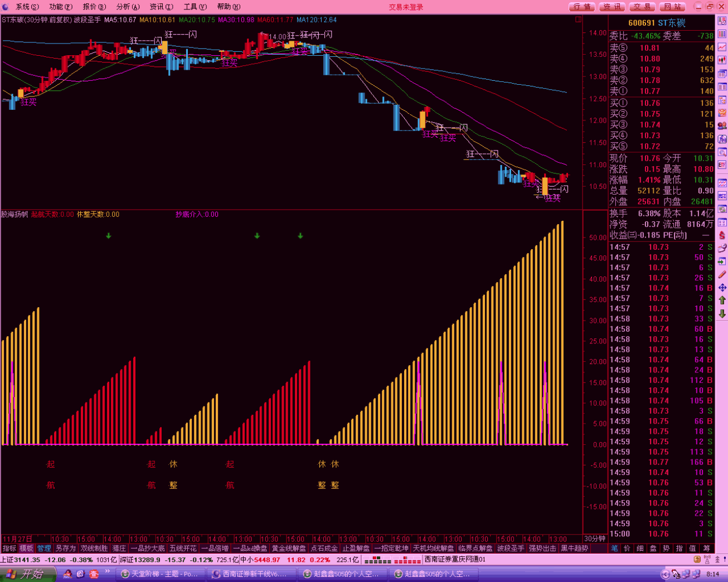Click the stacked windows sidebar icon
Viewport: 728px width, 582px height.
(722, 74)
